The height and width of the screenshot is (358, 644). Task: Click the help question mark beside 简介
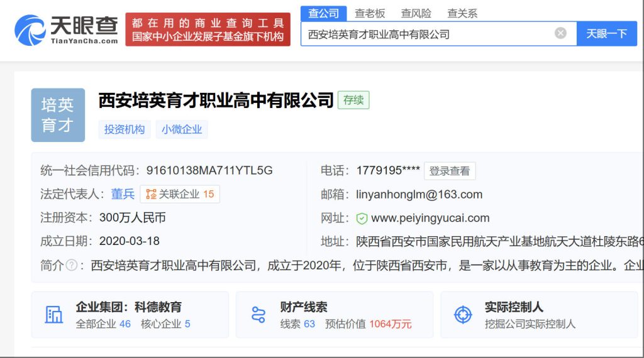point(72,265)
